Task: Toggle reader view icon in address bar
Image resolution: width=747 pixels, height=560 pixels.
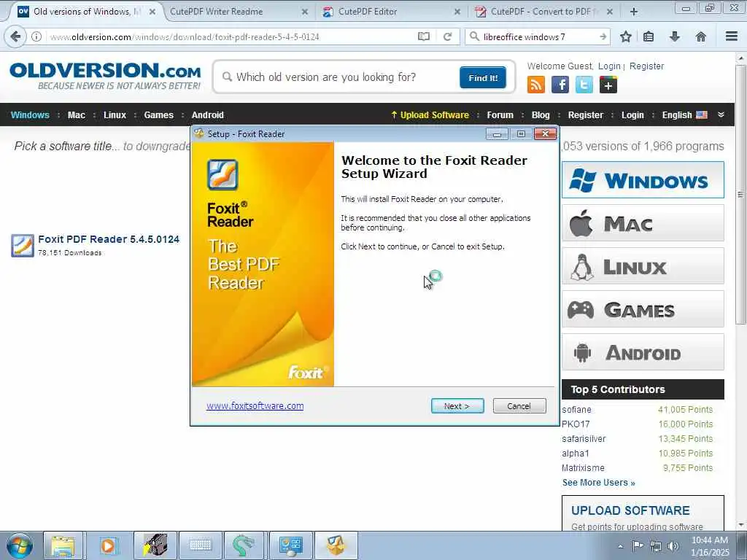Action: pos(424,36)
